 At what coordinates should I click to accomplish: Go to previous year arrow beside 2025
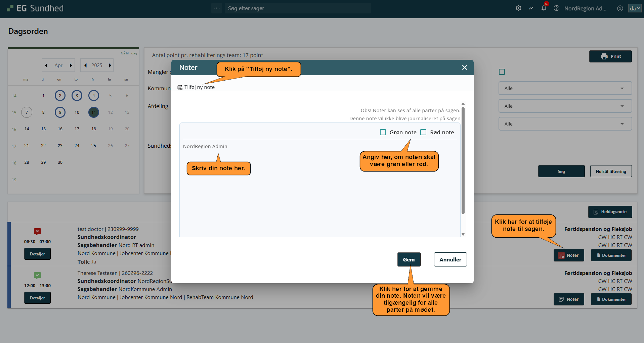pos(86,65)
